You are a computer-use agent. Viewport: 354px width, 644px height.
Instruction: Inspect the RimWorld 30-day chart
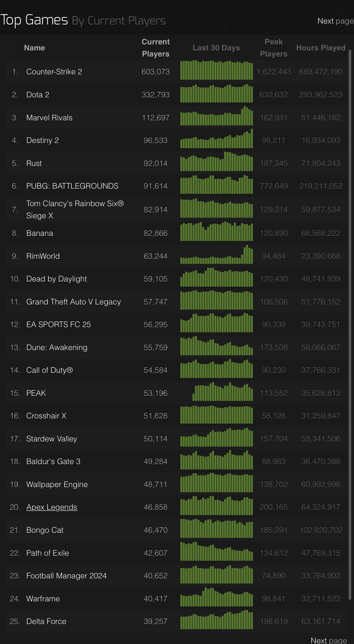click(217, 254)
